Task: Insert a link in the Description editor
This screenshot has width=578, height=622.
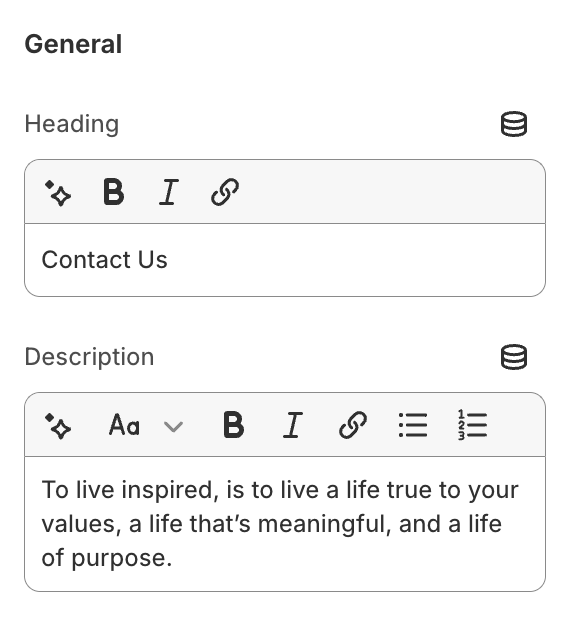Action: (353, 425)
